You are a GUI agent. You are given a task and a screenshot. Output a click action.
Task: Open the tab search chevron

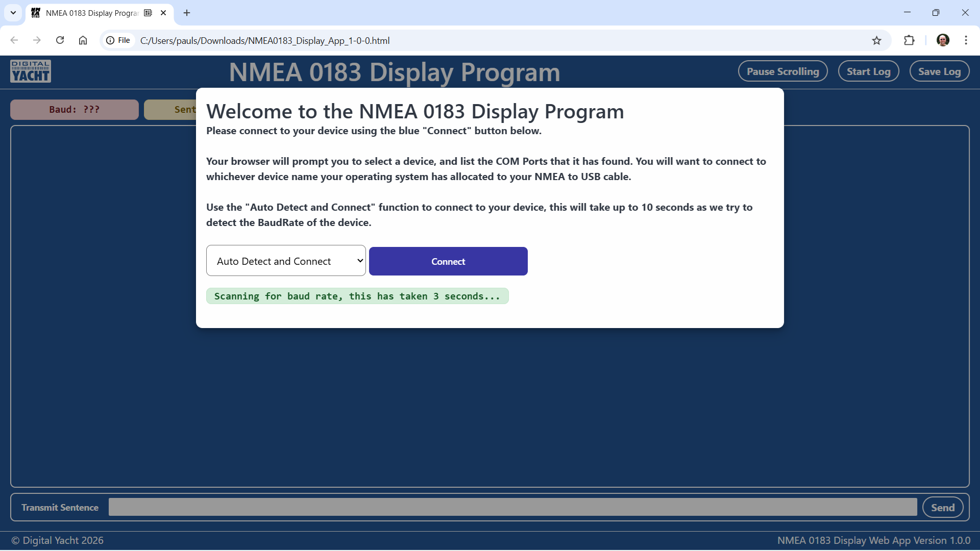[x=13, y=13]
